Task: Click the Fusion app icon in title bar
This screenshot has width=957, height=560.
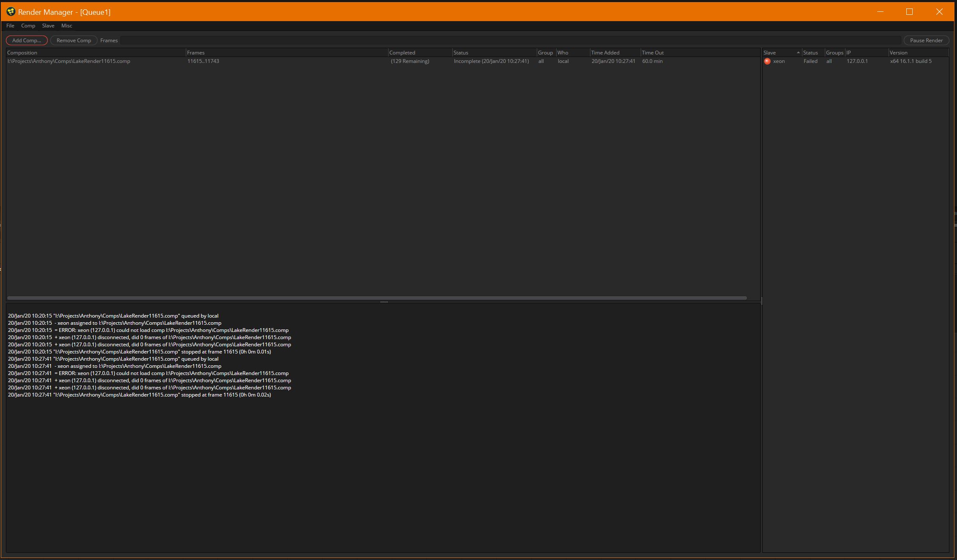Action: coord(11,12)
